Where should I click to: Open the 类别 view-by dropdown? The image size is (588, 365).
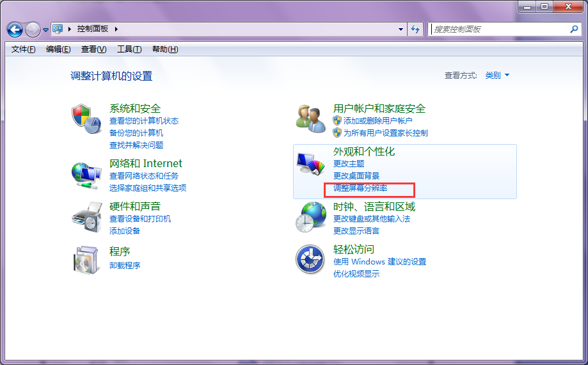coord(497,76)
